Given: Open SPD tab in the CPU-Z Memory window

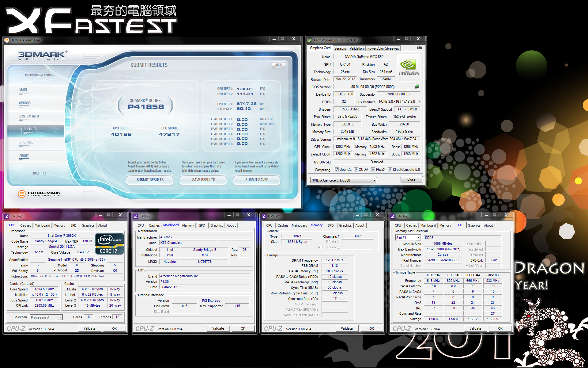Looking at the screenshot, I should pyautogui.click(x=330, y=225).
